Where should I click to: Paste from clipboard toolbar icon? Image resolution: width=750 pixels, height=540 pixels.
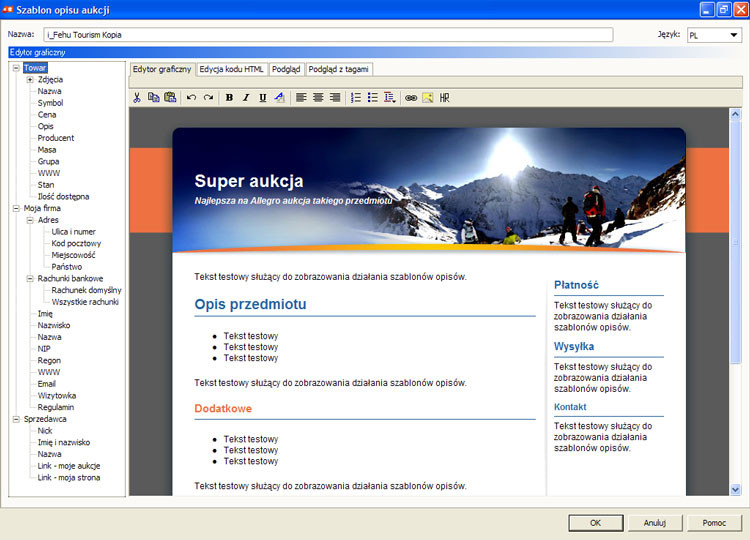coord(170,98)
